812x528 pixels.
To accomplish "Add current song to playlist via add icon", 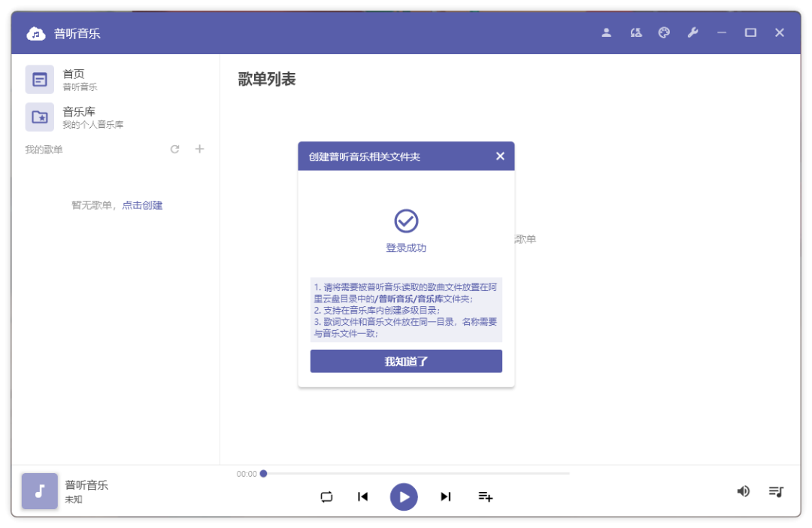I will point(485,496).
